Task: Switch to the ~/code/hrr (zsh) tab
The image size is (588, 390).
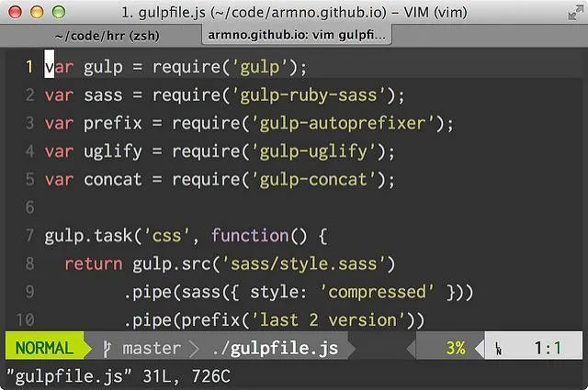Action: 108,36
